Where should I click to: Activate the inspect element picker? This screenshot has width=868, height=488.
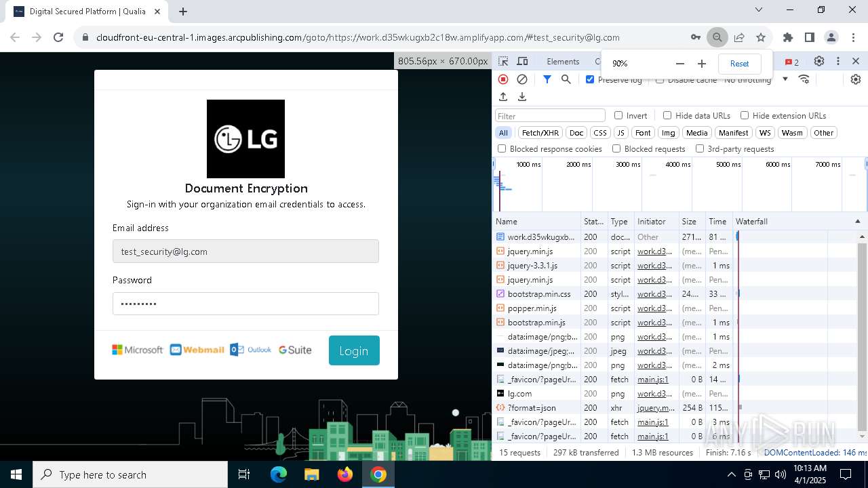click(503, 62)
